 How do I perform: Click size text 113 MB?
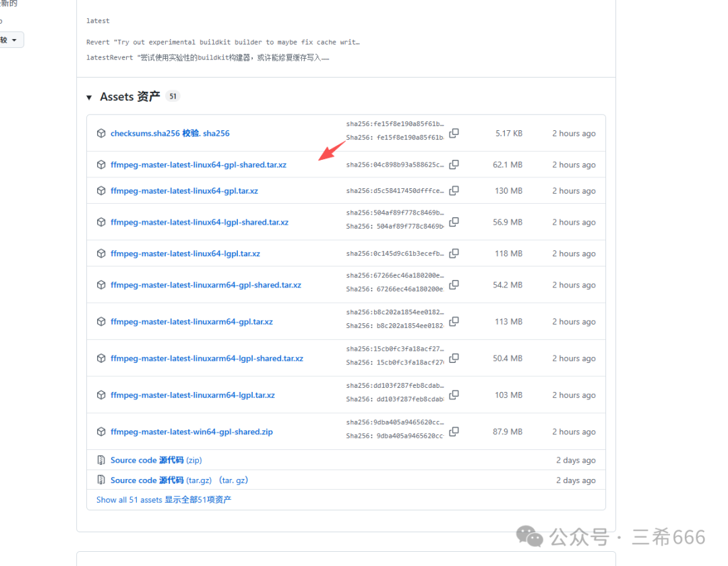[x=508, y=322]
